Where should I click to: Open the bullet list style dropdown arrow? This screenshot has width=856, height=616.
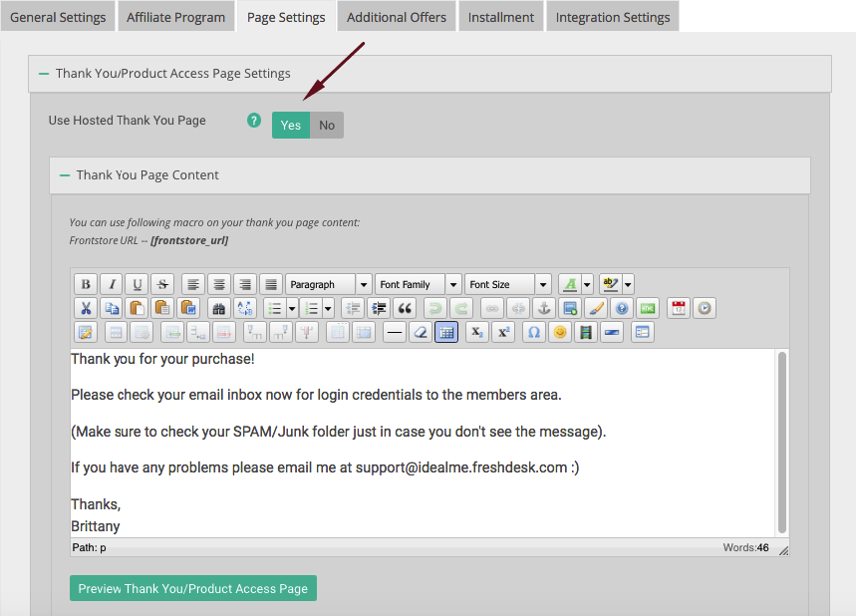[x=292, y=309]
